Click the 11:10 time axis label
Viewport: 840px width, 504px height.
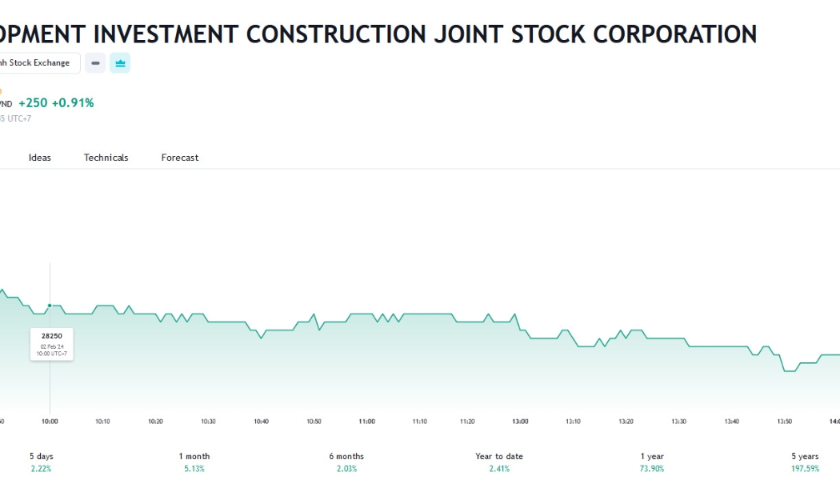coord(419,422)
